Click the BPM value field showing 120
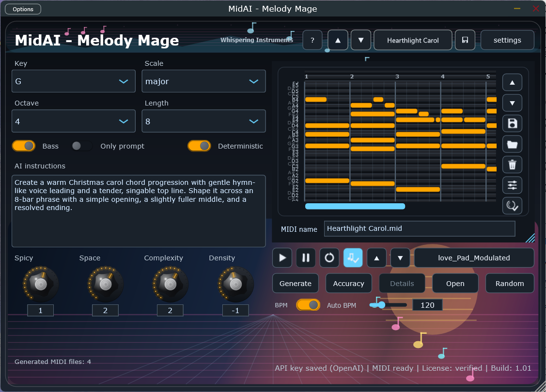 [427, 305]
